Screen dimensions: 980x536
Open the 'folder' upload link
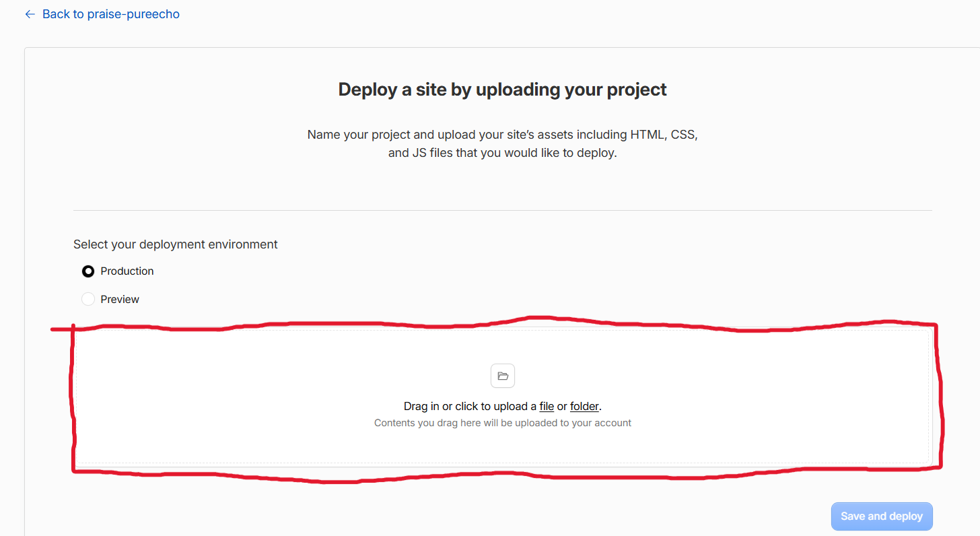click(x=584, y=407)
